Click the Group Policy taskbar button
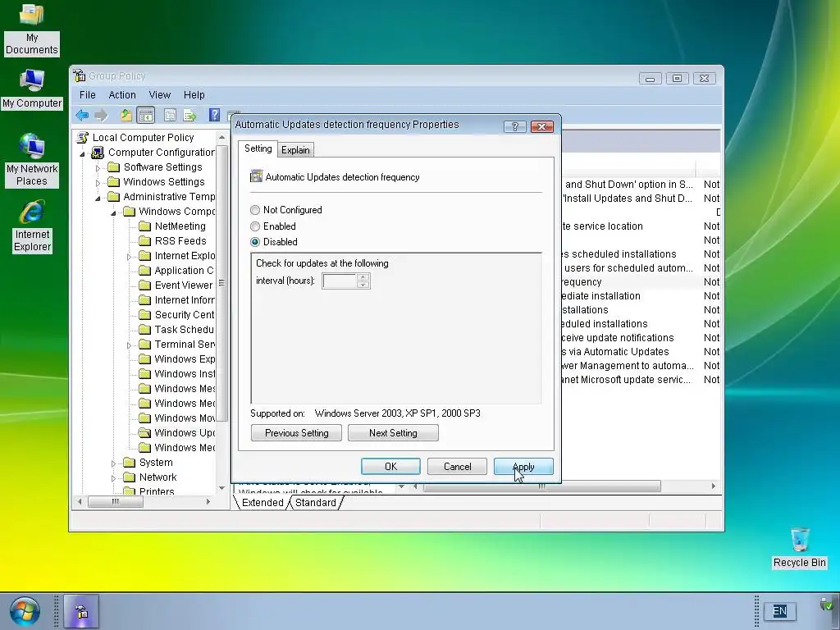The width and height of the screenshot is (840, 630). pyautogui.click(x=81, y=611)
